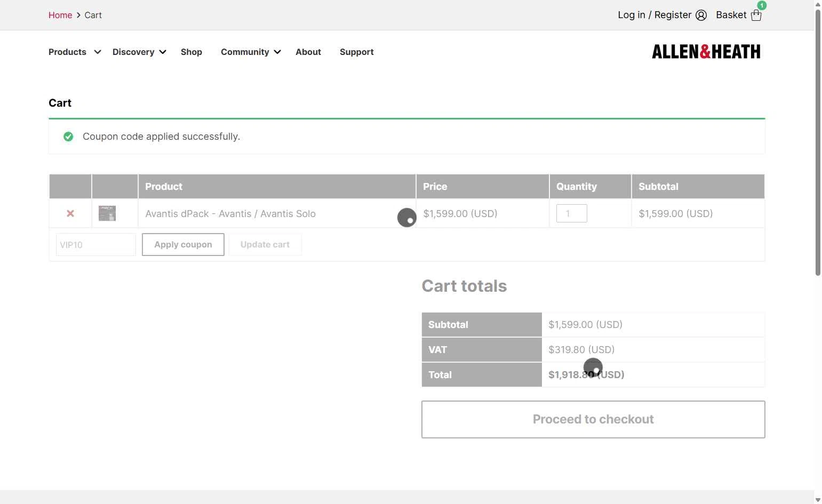Open the Products navigation item
822x504 pixels.
click(67, 52)
